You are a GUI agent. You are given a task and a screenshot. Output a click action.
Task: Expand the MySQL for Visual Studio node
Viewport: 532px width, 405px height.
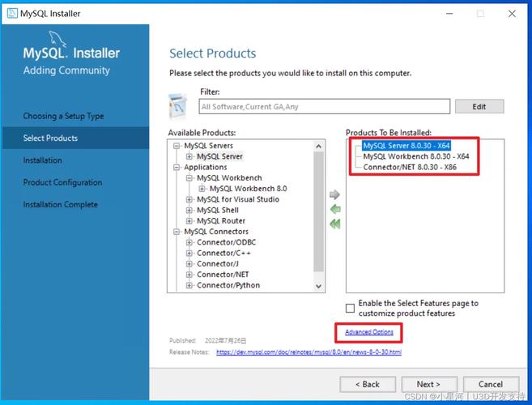click(x=189, y=199)
